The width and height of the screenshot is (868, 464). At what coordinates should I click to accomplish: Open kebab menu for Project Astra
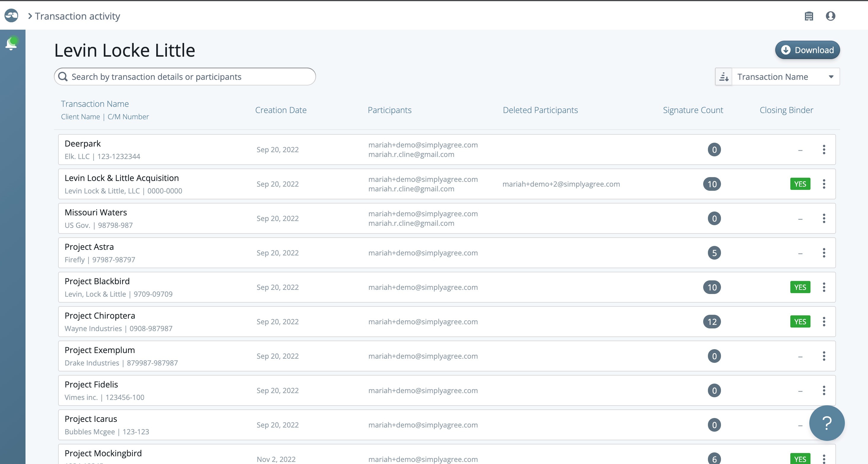tap(824, 253)
